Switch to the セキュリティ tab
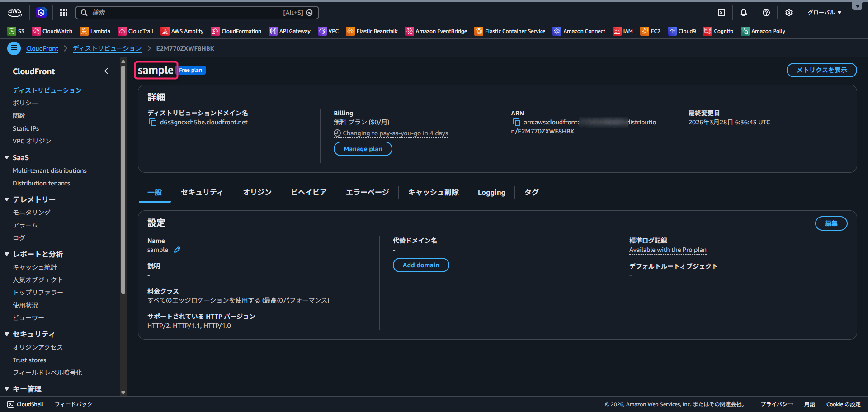 [x=202, y=192]
